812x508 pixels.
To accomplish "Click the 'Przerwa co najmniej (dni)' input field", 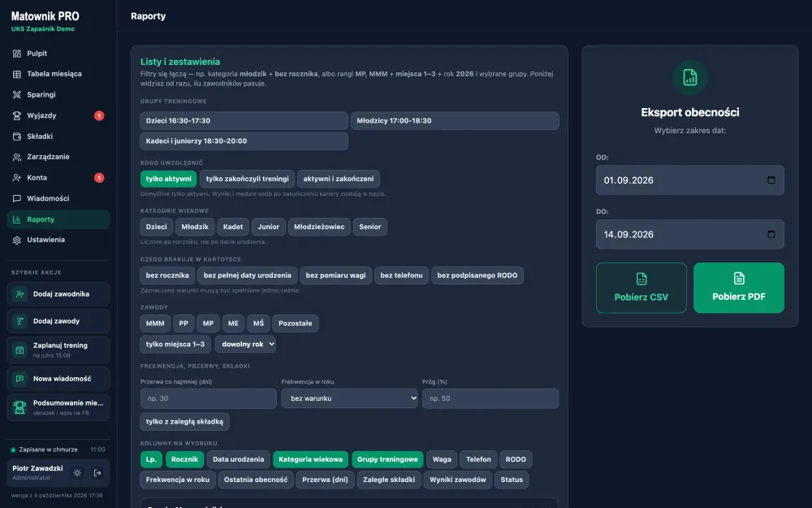I will tap(208, 398).
